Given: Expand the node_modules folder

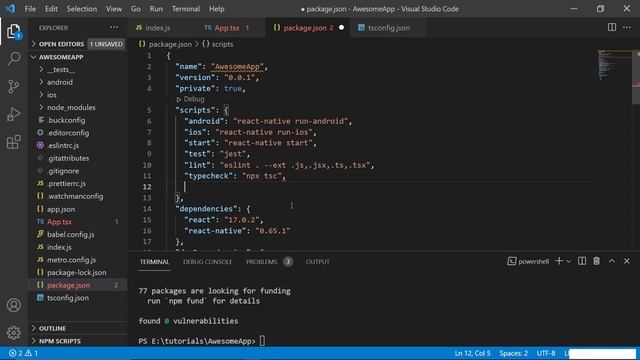Looking at the screenshot, I should pos(78,108).
